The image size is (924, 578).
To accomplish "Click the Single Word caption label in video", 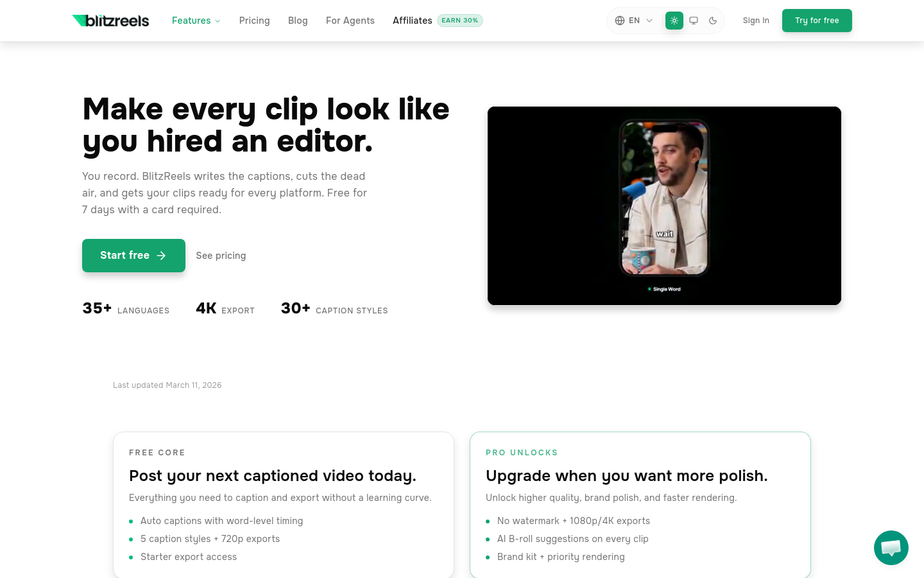I will (664, 289).
